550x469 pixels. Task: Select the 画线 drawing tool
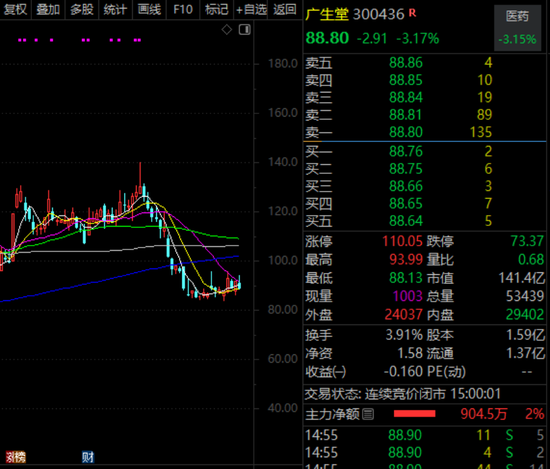(149, 9)
